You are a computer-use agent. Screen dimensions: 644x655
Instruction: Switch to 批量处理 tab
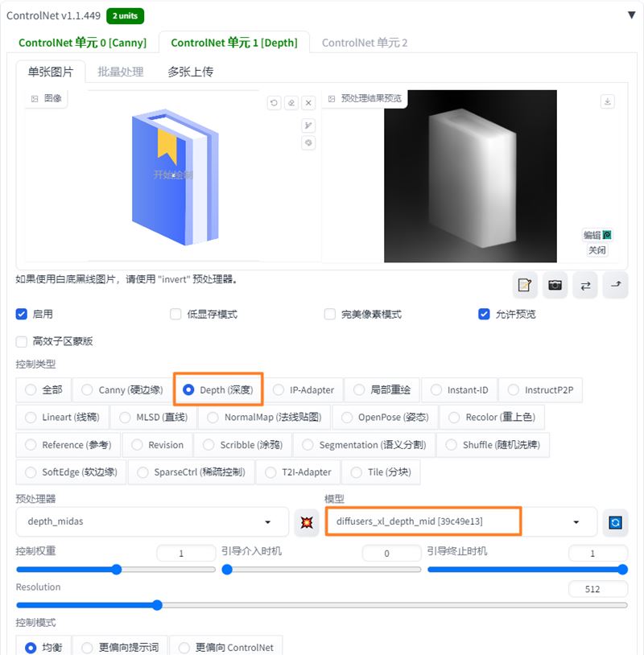click(121, 72)
